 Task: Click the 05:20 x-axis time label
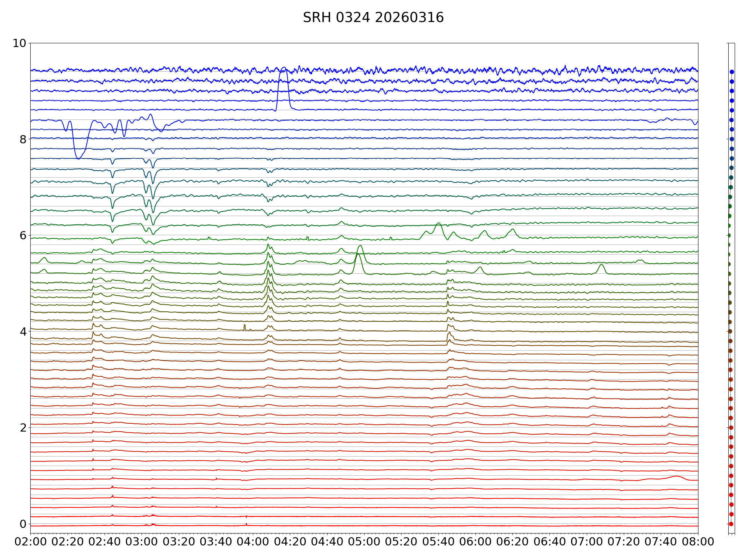401,542
